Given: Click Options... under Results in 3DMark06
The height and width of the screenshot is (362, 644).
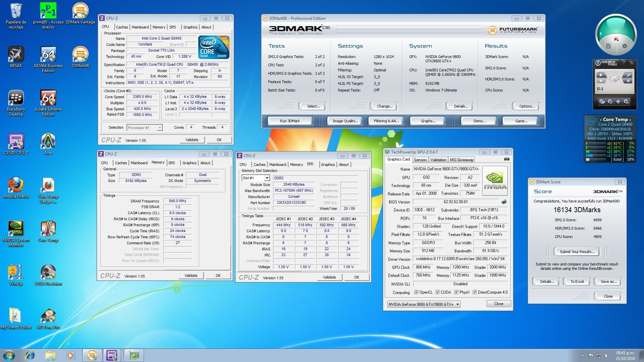Looking at the screenshot, I should click(527, 106).
